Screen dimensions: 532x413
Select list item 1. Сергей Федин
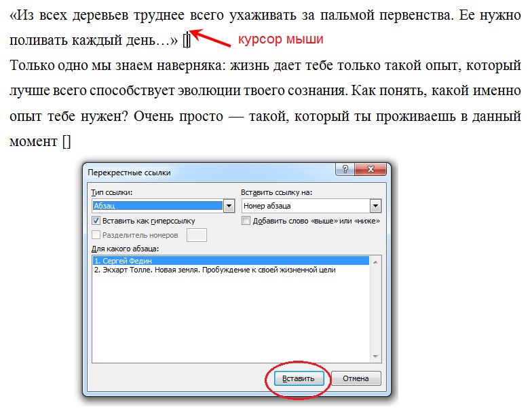[231, 261]
